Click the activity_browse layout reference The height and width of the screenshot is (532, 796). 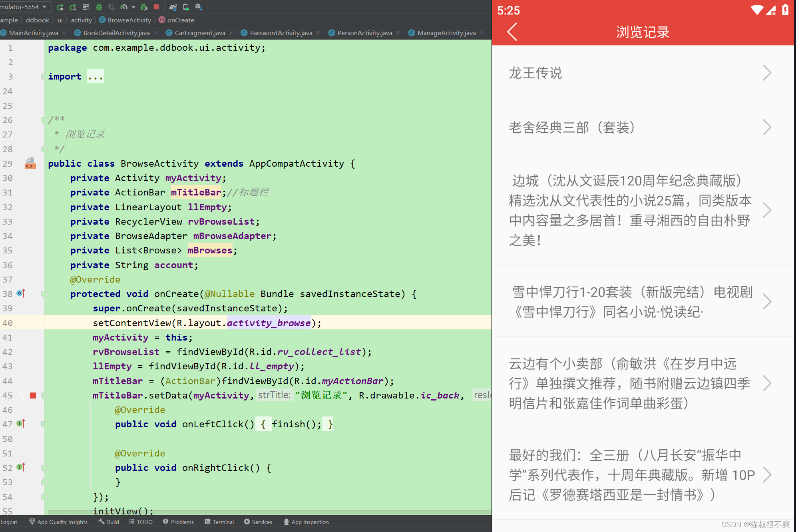[x=269, y=323]
